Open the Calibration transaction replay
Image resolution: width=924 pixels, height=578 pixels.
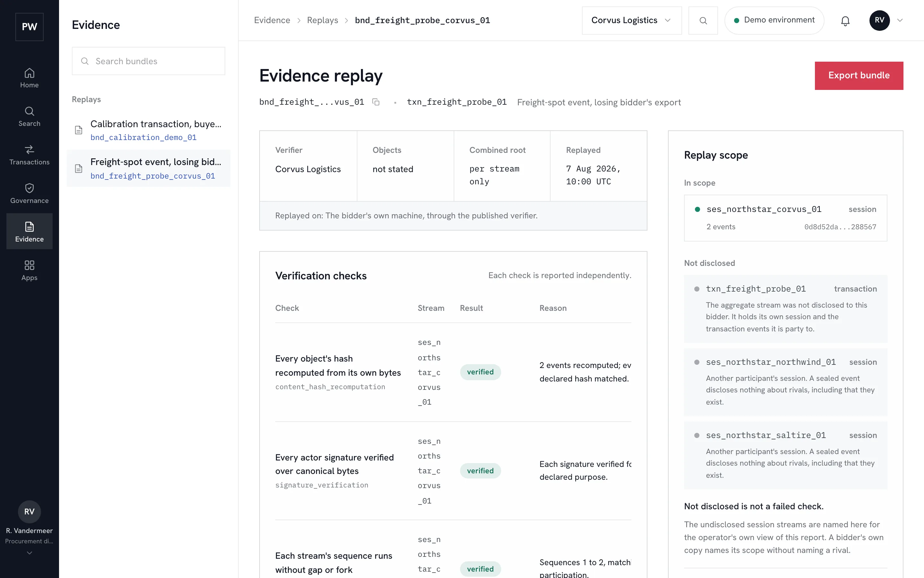tap(149, 130)
